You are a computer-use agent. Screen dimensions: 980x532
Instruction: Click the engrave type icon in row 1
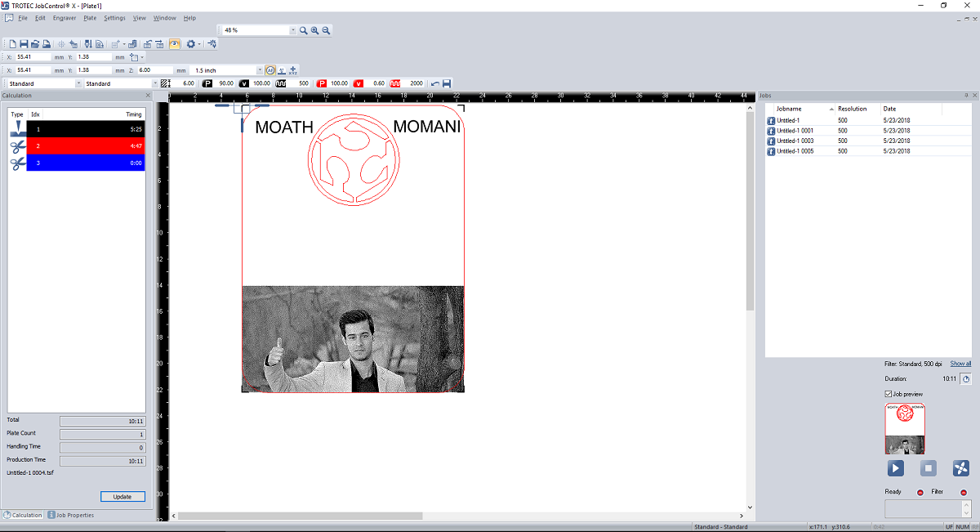17,128
